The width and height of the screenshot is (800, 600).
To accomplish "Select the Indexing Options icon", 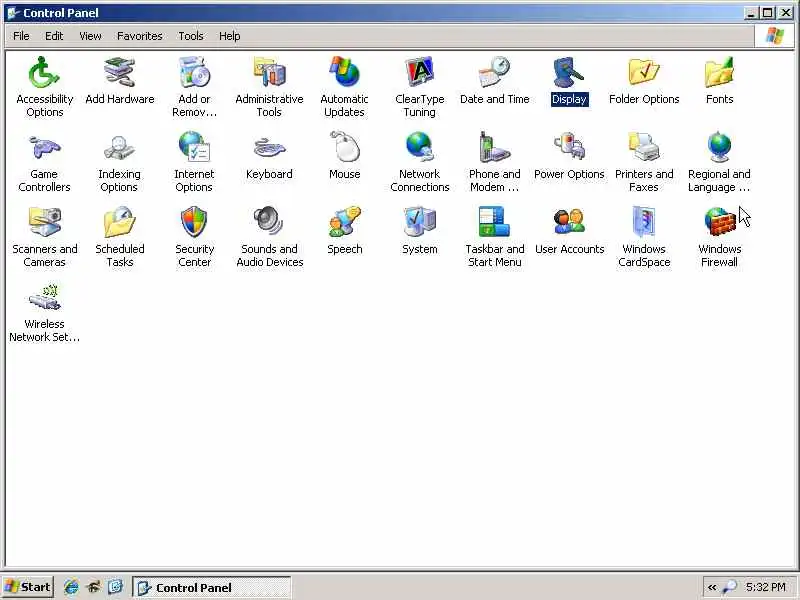I will pos(119,147).
